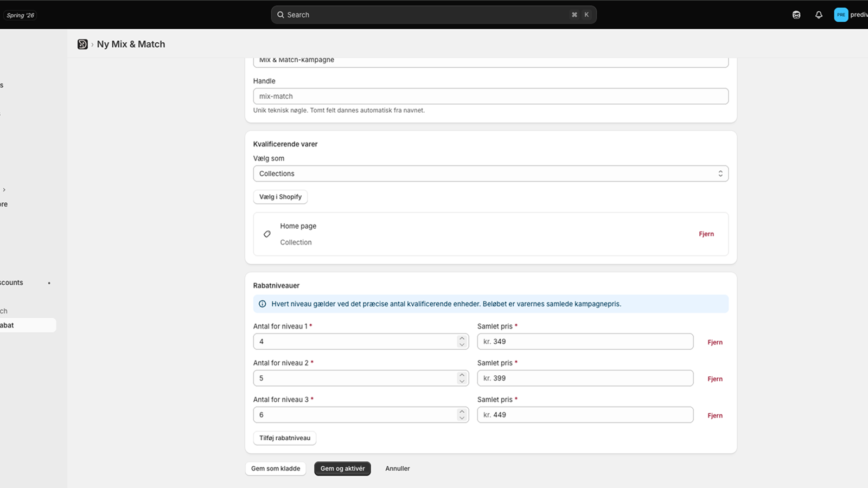Increase the Antal for niveau 1 value

(x=462, y=338)
